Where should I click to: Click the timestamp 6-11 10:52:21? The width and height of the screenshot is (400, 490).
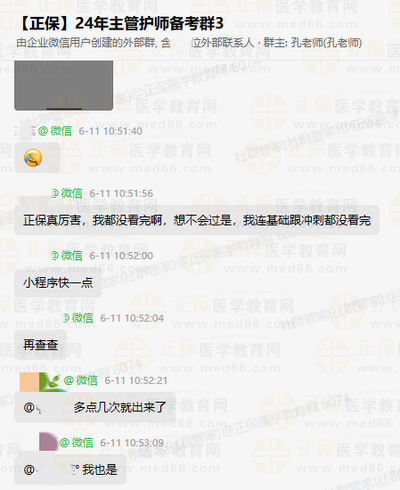pos(136,381)
